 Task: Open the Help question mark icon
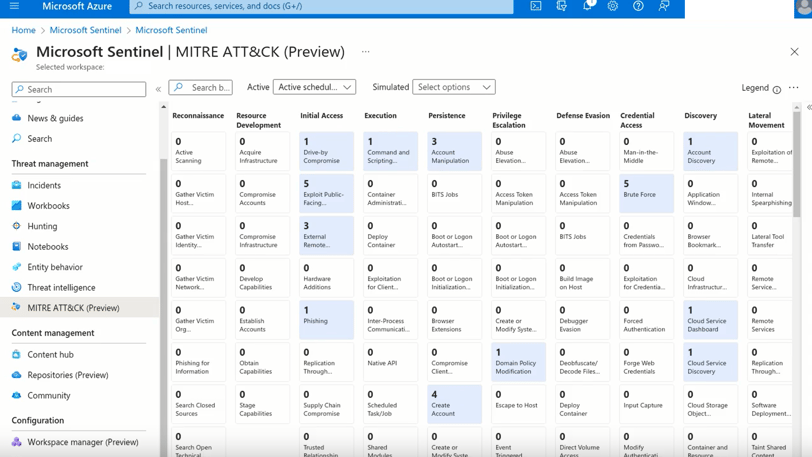pos(638,6)
